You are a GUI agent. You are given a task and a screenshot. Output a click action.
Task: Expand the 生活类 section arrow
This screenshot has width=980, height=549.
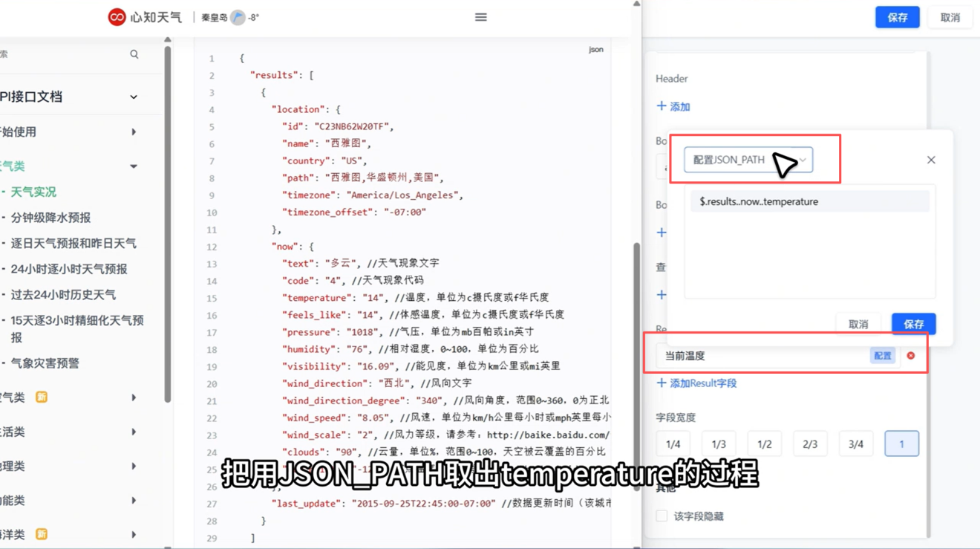tap(134, 432)
